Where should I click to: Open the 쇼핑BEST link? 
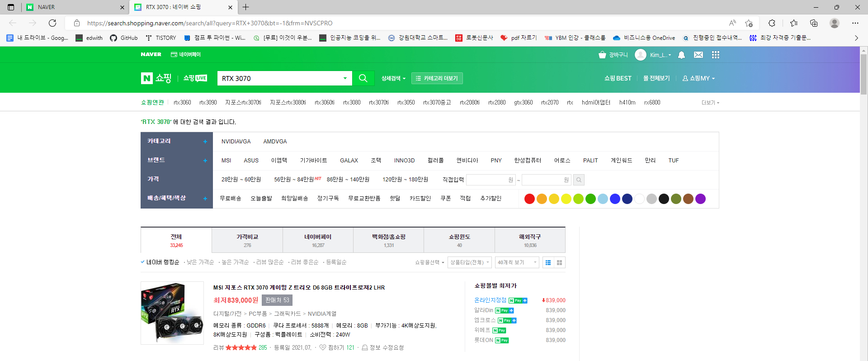click(618, 78)
